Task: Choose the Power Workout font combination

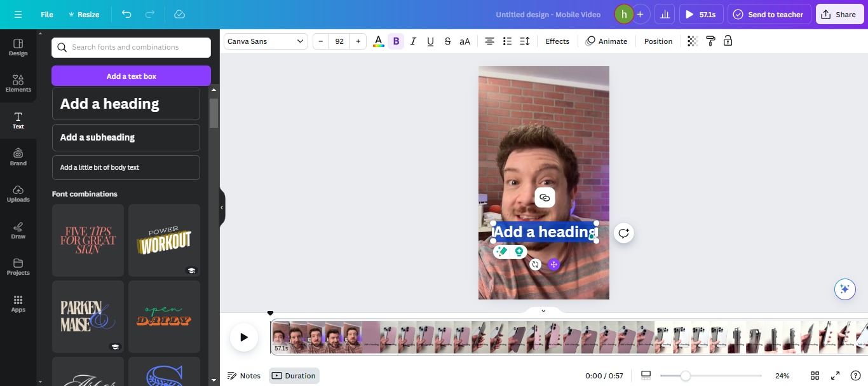Action: [x=164, y=240]
